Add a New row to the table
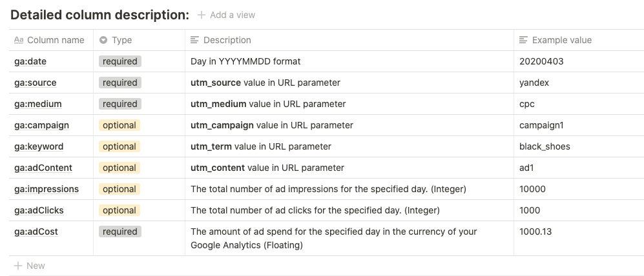 [x=30, y=266]
